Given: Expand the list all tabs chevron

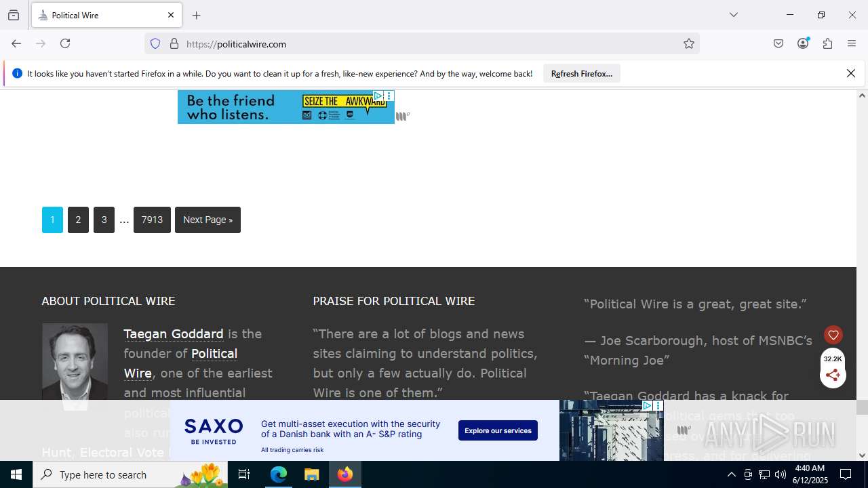Looking at the screenshot, I should tap(734, 15).
